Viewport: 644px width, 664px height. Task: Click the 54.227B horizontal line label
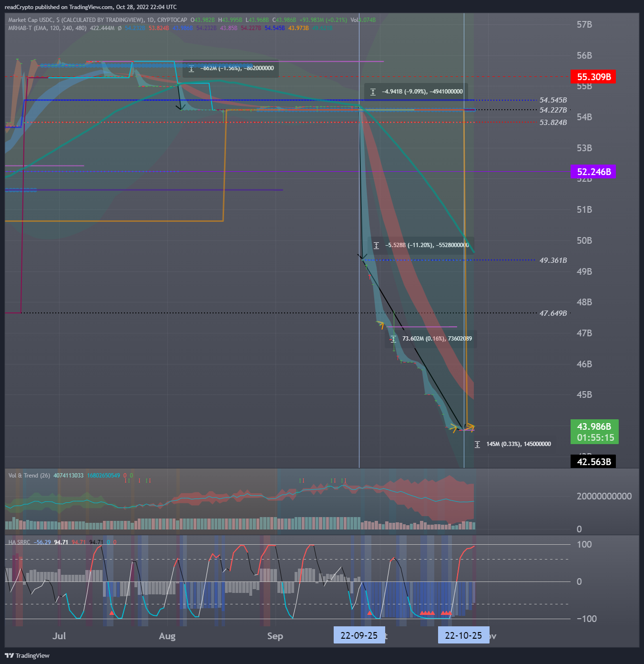[x=553, y=110]
